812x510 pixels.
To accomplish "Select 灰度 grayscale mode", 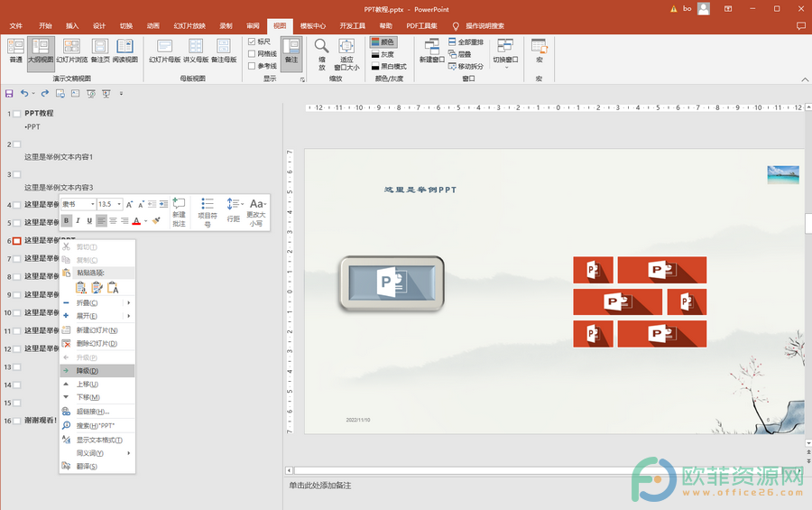I will pyautogui.click(x=383, y=54).
